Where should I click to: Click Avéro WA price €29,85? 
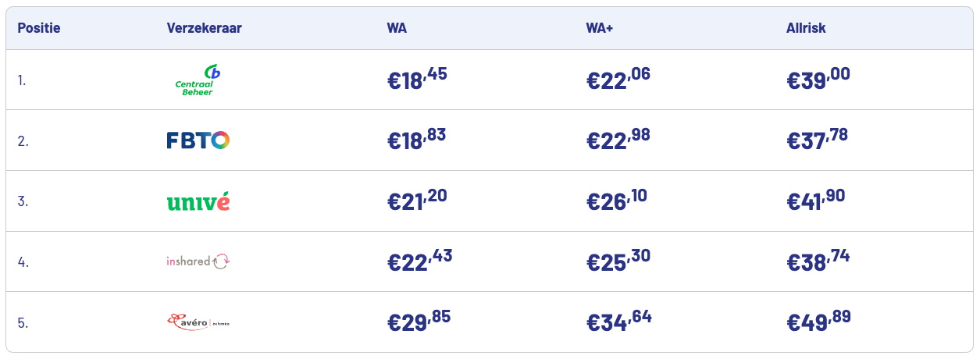[x=419, y=322]
